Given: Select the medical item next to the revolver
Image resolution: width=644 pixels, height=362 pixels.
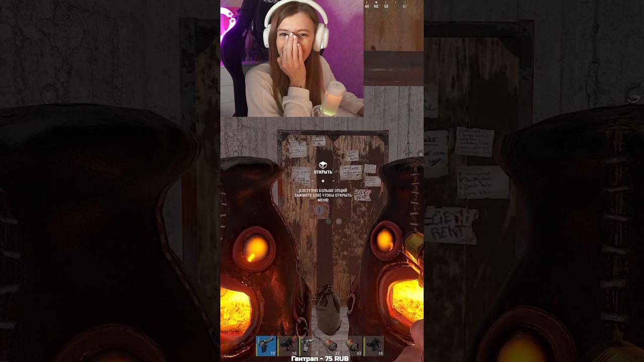Looking at the screenshot, I should coord(331,346).
